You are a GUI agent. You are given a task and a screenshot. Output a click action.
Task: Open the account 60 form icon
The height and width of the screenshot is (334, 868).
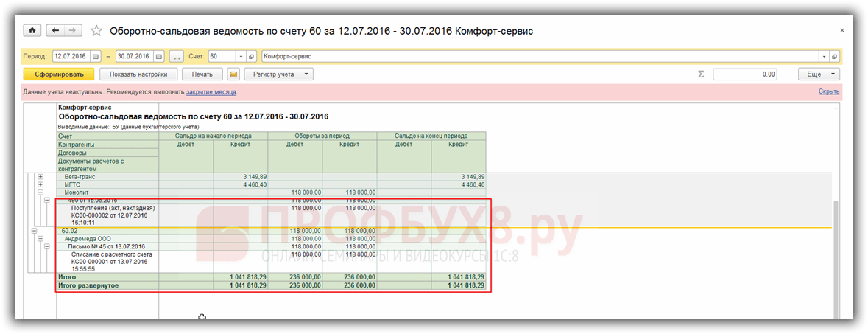click(x=251, y=57)
